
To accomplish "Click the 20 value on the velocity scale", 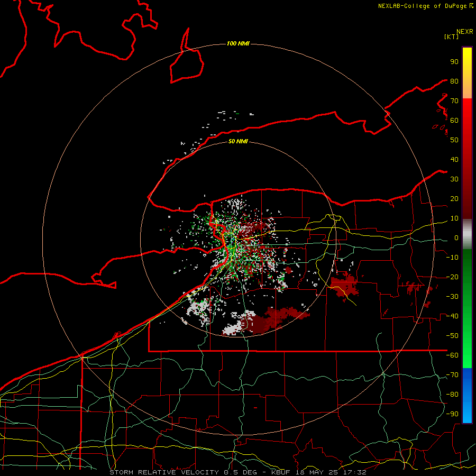I will pos(454,198).
